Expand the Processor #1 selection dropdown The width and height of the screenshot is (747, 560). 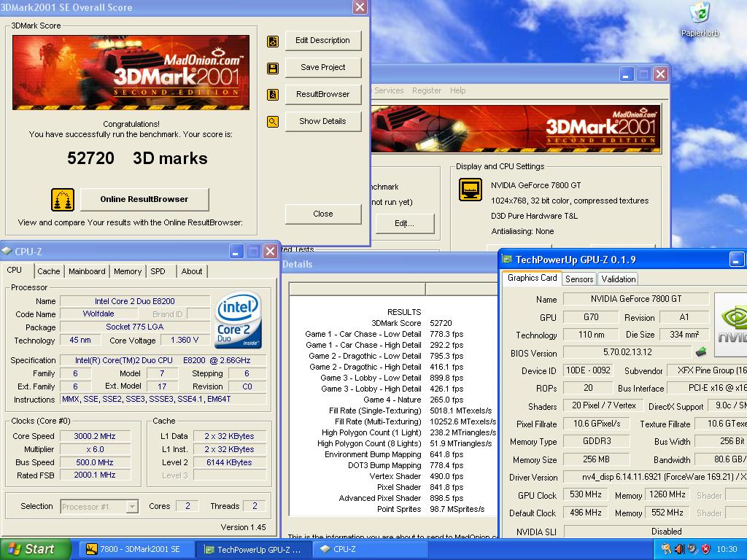pyautogui.click(x=133, y=507)
